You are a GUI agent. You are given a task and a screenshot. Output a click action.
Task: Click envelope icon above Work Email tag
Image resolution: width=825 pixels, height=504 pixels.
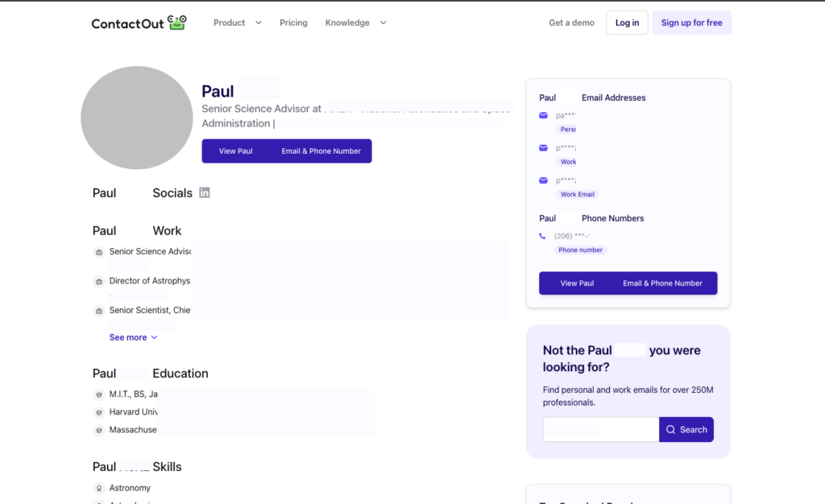(544, 180)
